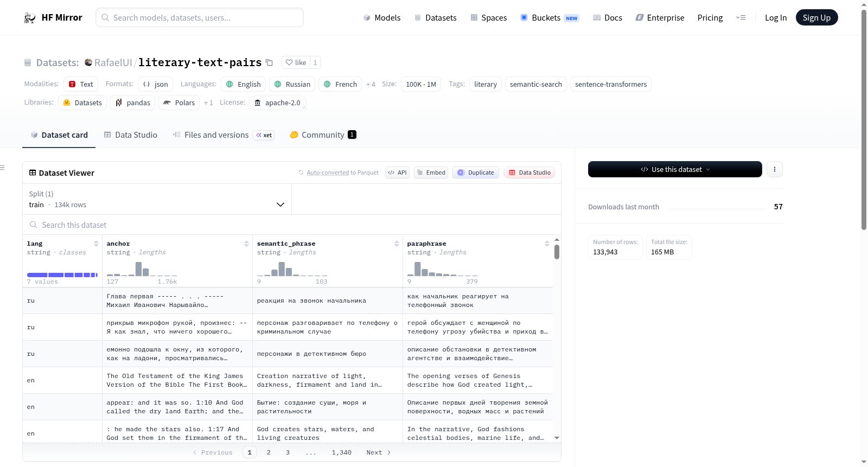
Task: Sort by the paraphrase column
Action: [547, 244]
